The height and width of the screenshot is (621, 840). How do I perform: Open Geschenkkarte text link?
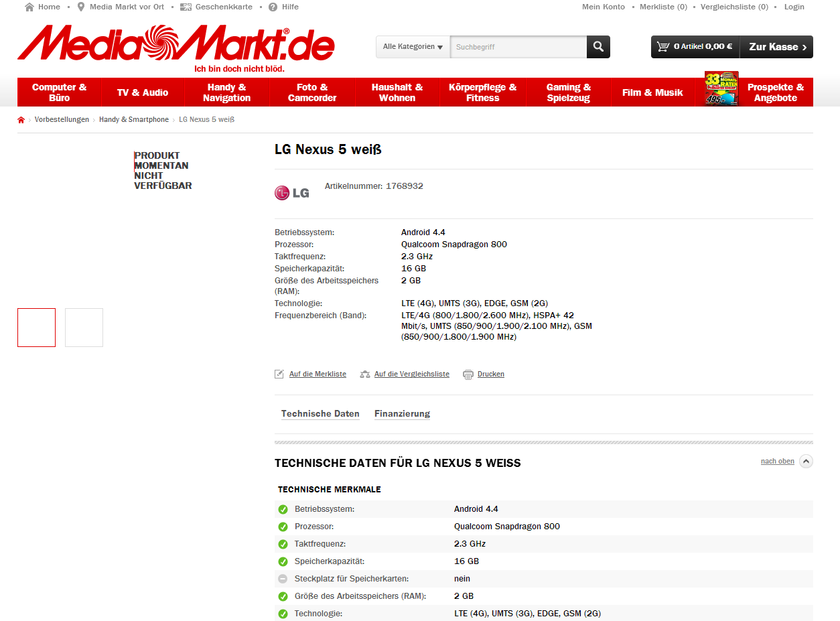pos(224,7)
